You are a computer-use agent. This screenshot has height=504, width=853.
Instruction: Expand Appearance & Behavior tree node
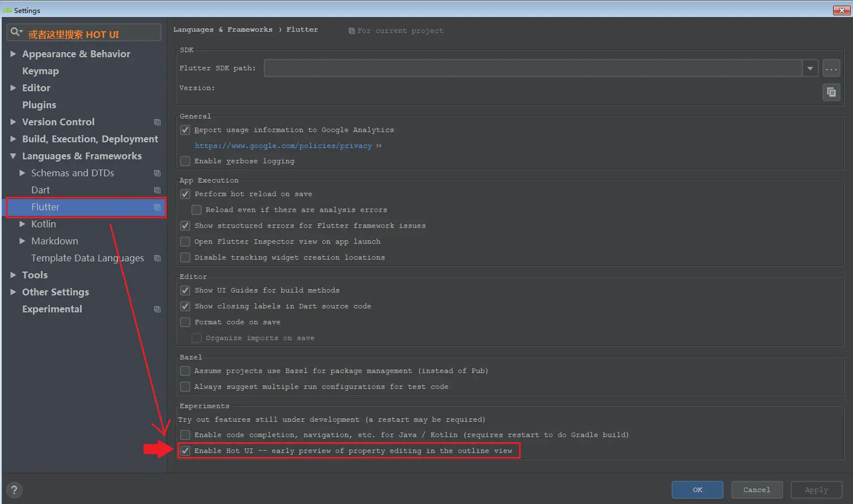tap(13, 54)
